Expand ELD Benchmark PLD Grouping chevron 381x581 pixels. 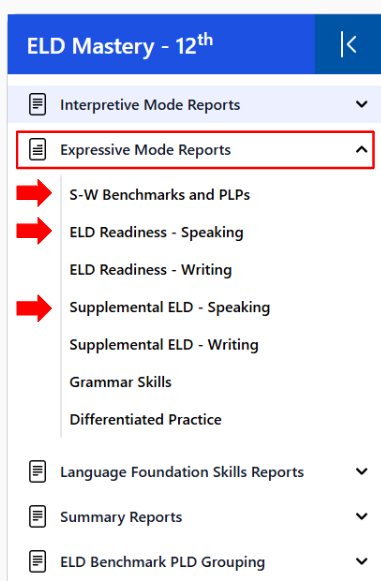[361, 561]
